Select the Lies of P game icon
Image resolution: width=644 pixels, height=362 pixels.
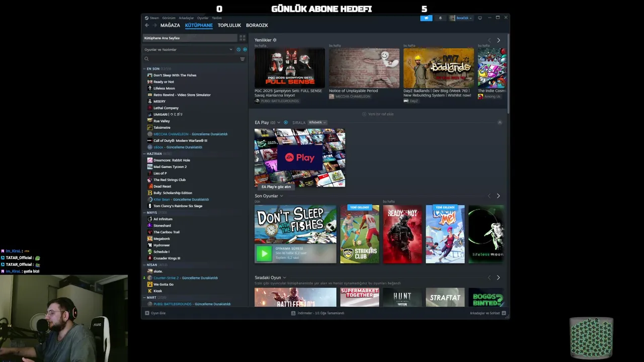click(x=150, y=173)
